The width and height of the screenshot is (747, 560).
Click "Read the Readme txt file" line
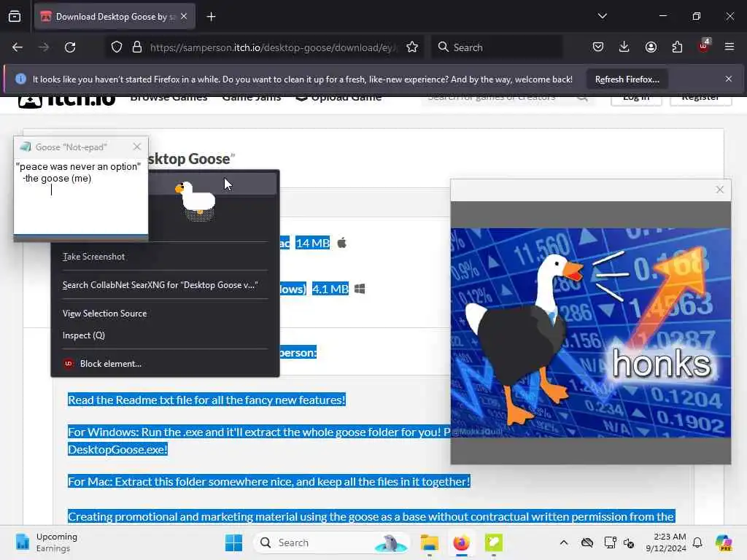point(206,400)
